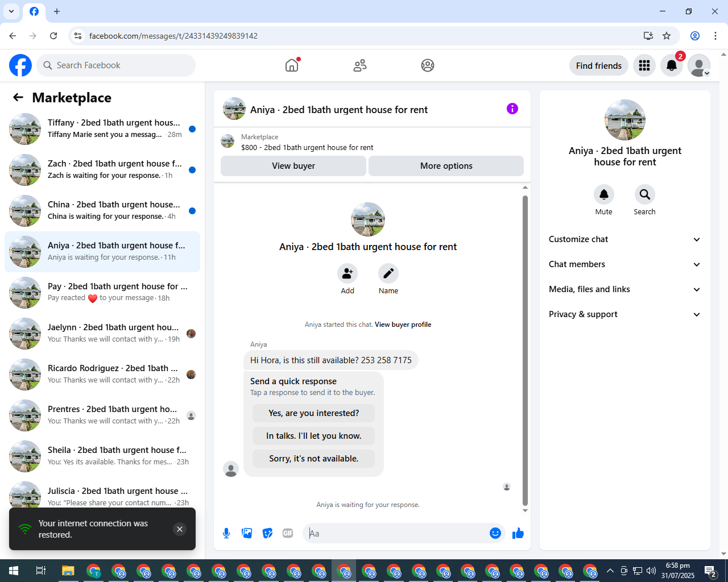Open Tiffany's conversation
Screen dimensions: 728x582
[102, 129]
